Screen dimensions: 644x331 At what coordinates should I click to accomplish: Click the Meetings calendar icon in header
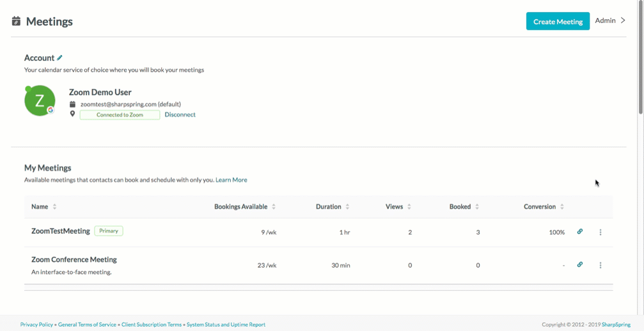[x=16, y=21]
